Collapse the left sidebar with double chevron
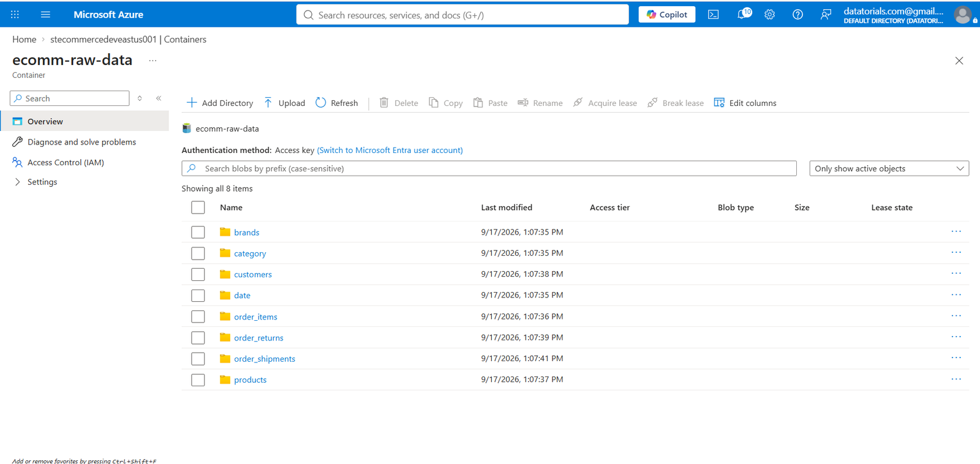This screenshot has width=980, height=464. pyautogui.click(x=159, y=99)
